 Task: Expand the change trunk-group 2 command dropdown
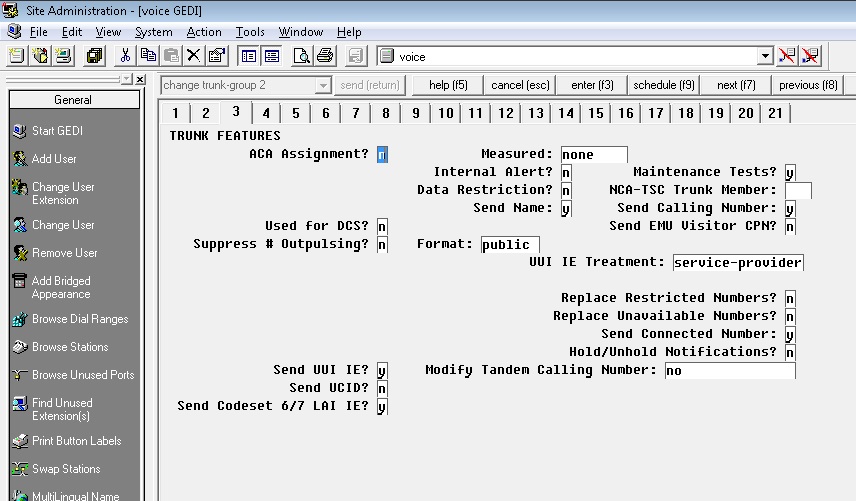pos(323,86)
